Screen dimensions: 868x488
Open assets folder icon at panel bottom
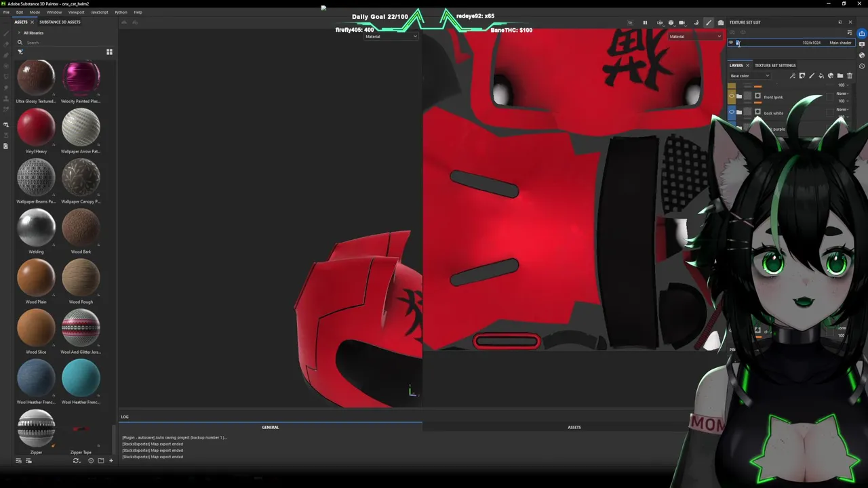pos(100,461)
